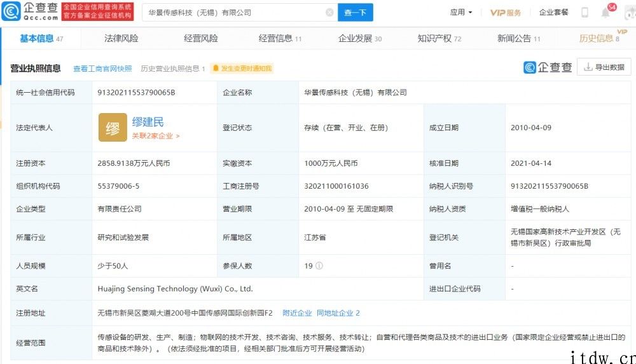
Task: Select registration number 320211000161036
Action: click(336, 186)
